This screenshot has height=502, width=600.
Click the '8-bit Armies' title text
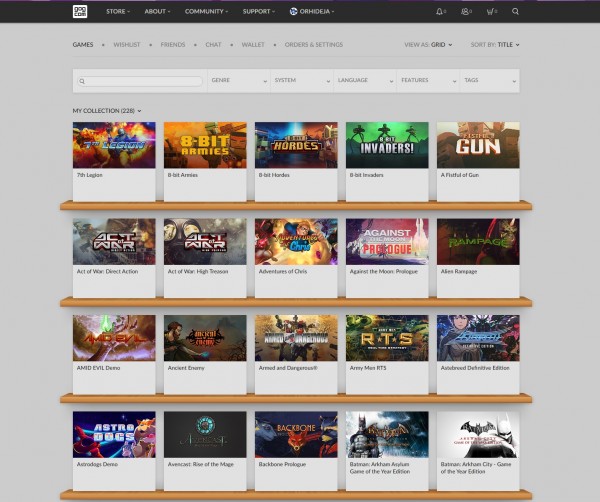(x=183, y=175)
